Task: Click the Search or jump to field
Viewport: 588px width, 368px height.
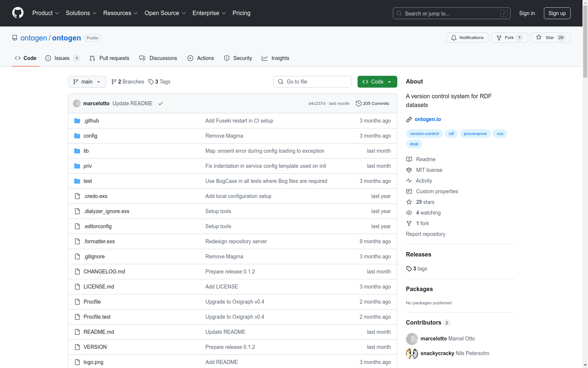Action: click(x=452, y=13)
